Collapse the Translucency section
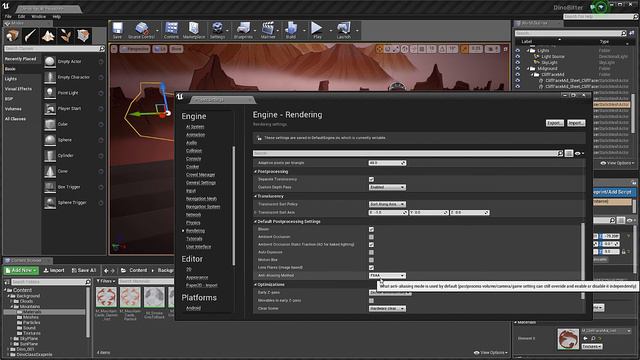640x360 pixels. pos(256,196)
